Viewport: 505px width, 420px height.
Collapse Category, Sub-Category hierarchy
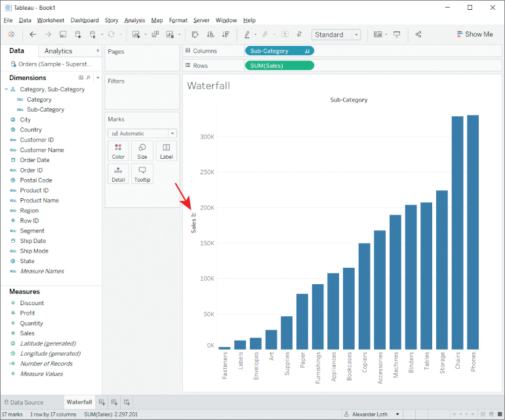tap(6, 89)
